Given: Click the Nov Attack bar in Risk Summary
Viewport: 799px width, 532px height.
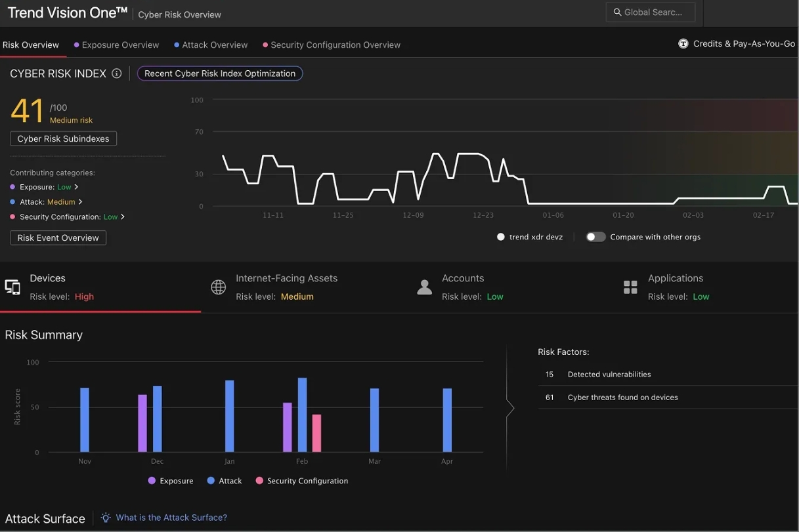Looking at the screenshot, I should [85, 420].
